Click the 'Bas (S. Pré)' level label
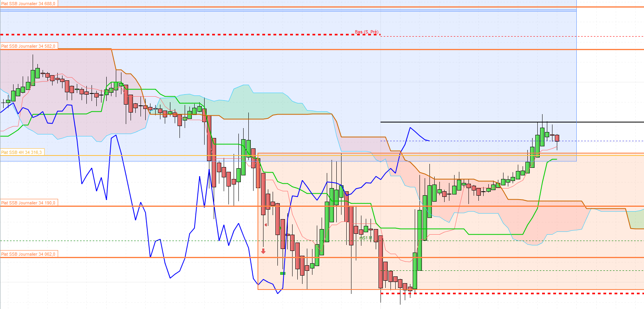Viewport: 644px width, 309px height. [x=367, y=32]
